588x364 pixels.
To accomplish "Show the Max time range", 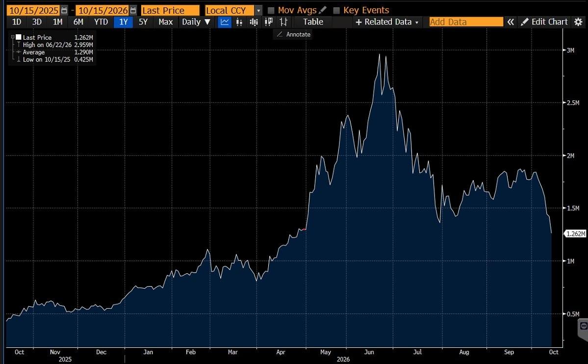I will [x=165, y=22].
